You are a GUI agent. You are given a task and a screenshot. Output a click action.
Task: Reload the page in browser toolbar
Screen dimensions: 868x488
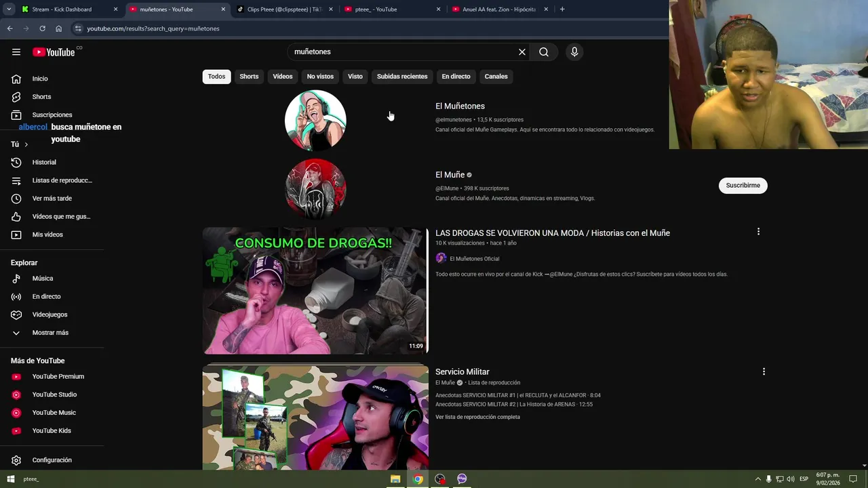tap(42, 28)
